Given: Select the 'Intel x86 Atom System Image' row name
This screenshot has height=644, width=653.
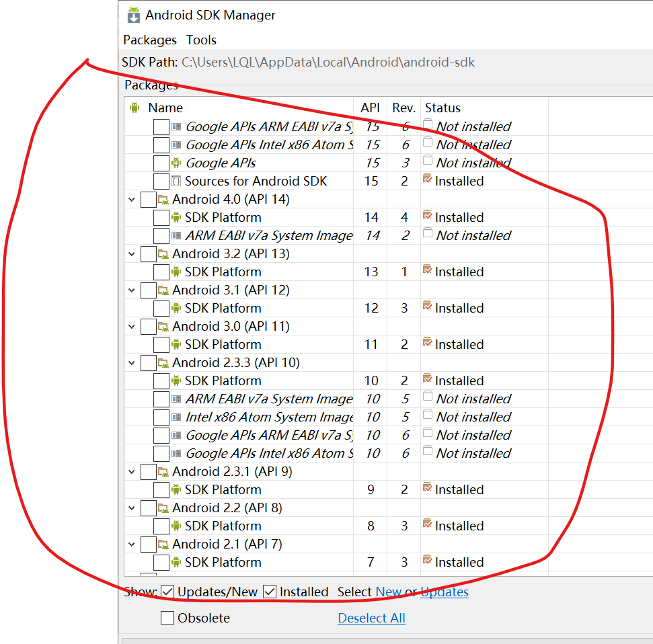Looking at the screenshot, I should click(270, 417).
